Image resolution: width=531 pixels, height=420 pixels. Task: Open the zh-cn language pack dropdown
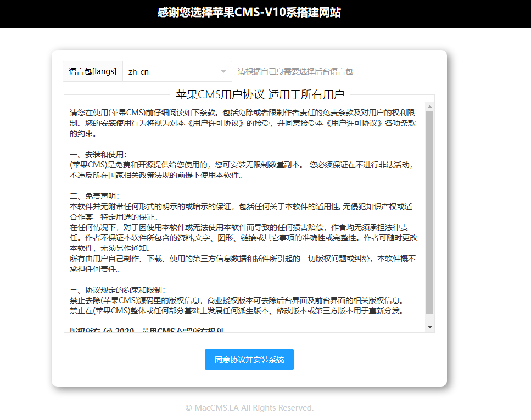click(x=177, y=71)
